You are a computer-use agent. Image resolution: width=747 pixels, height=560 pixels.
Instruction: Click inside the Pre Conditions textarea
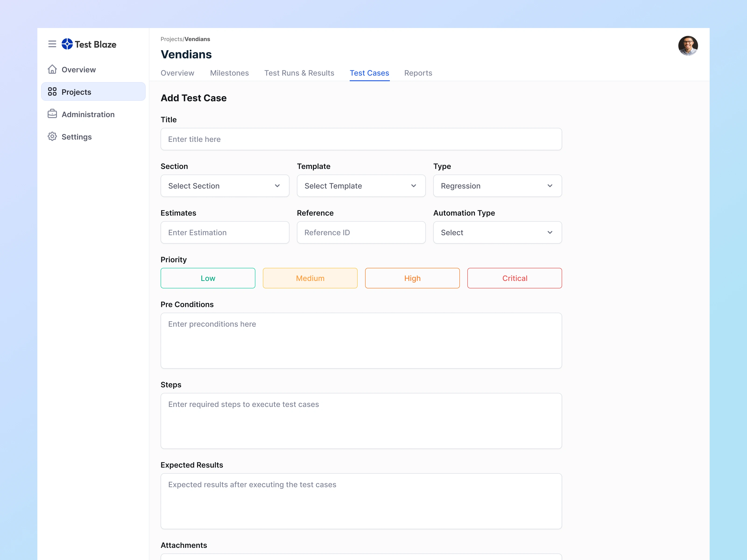[x=361, y=341]
